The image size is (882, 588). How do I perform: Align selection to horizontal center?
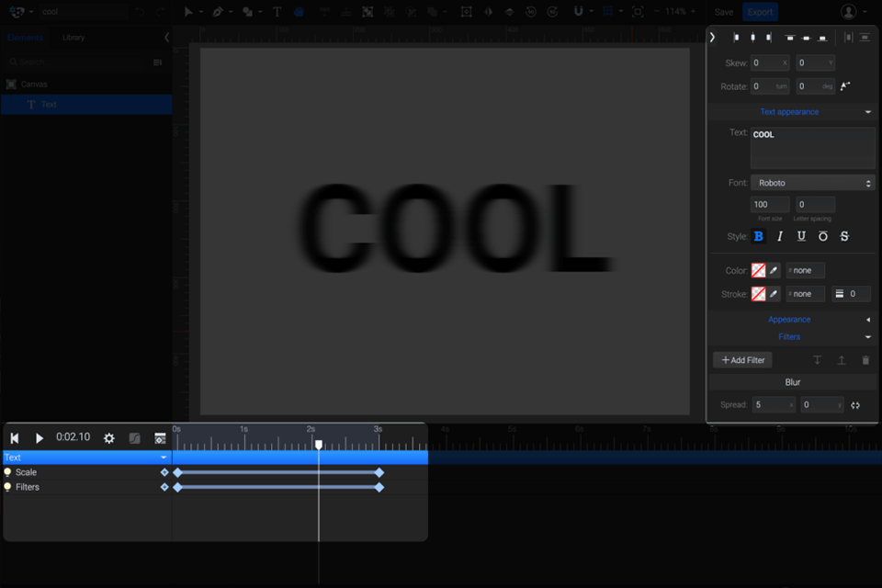752,38
